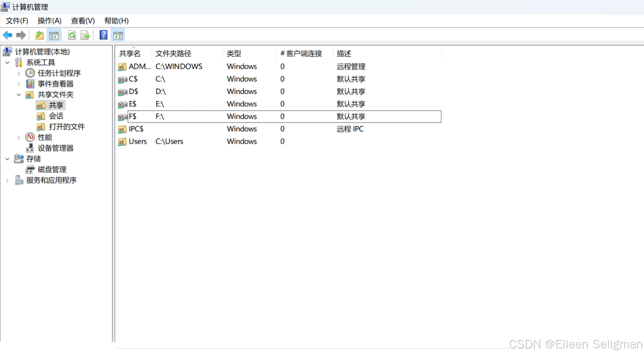The height and width of the screenshot is (355, 644).
Task: Select the 共享 tree item
Action: click(x=56, y=105)
